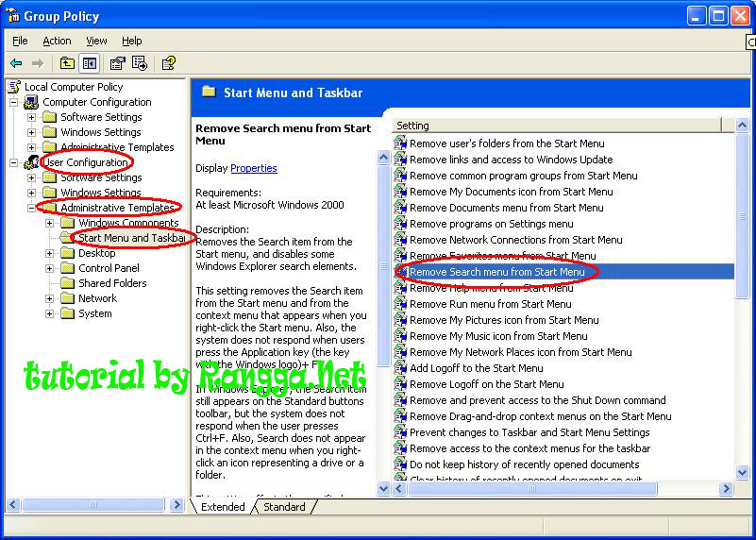The width and height of the screenshot is (756, 540).
Task: Open the Properties toolbar icon
Action: [x=117, y=63]
